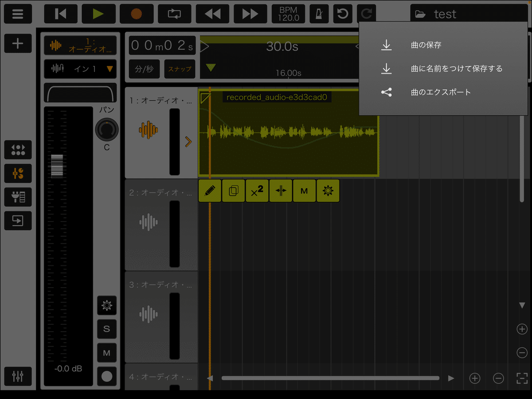Image resolution: width=532 pixels, height=399 pixels.
Task: Select the track name 1: オーディオ header
Action: pos(80,45)
